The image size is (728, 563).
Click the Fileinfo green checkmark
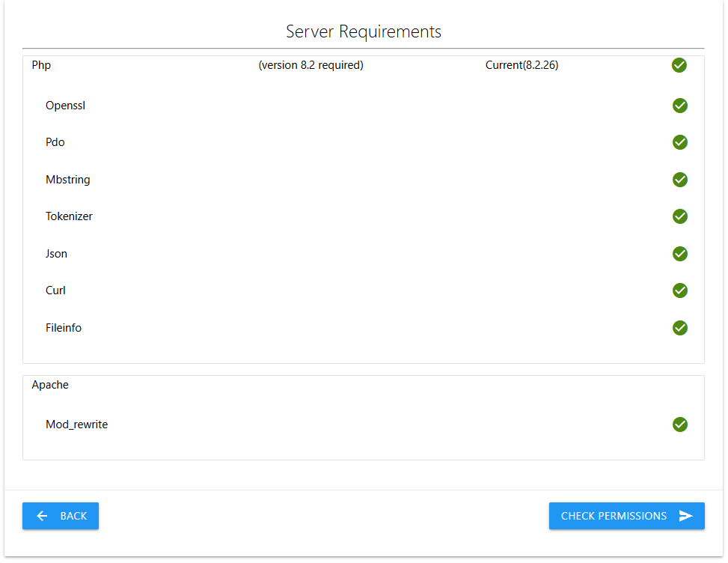tap(679, 328)
